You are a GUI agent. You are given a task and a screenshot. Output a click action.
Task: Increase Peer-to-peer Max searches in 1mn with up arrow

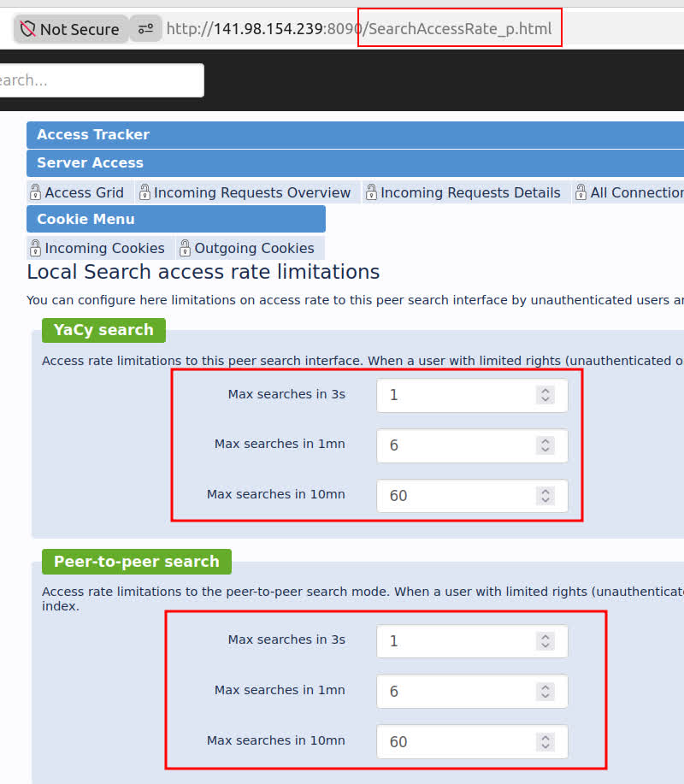(x=545, y=687)
